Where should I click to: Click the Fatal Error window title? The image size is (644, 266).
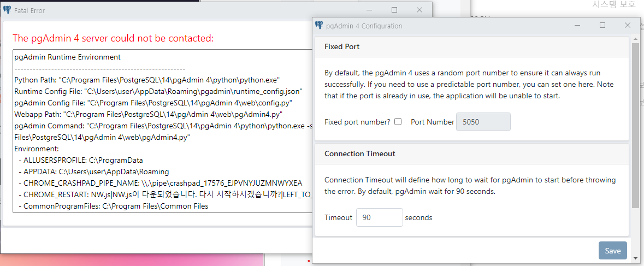(29, 11)
